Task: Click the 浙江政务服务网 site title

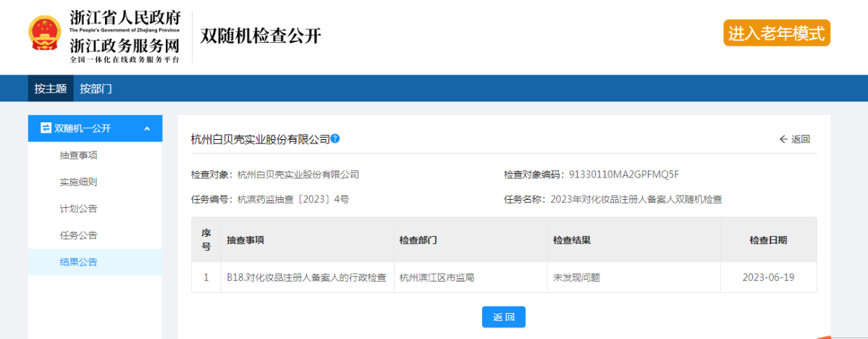Action: click(x=125, y=45)
